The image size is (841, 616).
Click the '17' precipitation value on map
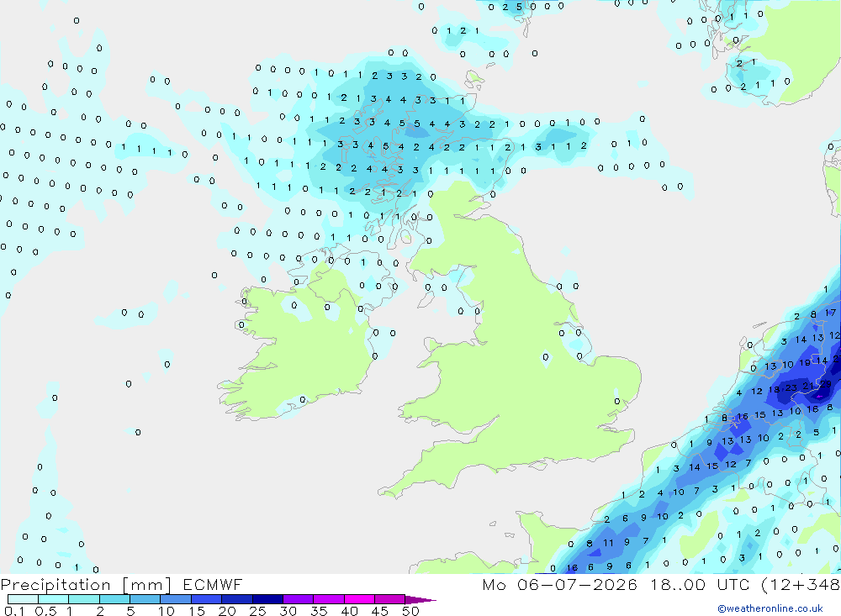tap(830, 313)
